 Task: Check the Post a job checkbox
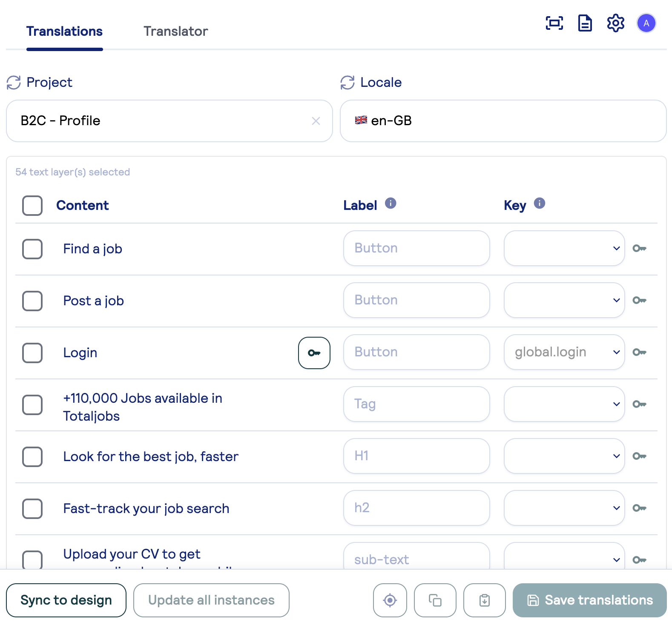click(x=32, y=301)
